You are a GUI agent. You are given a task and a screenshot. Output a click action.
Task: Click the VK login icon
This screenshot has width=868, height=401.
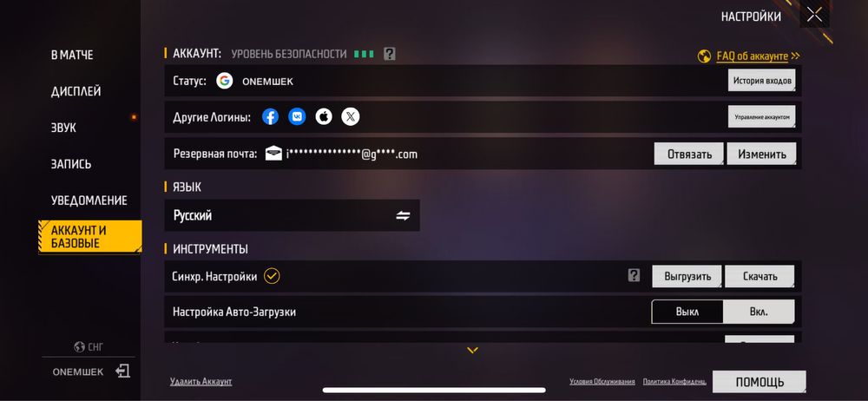(x=297, y=117)
